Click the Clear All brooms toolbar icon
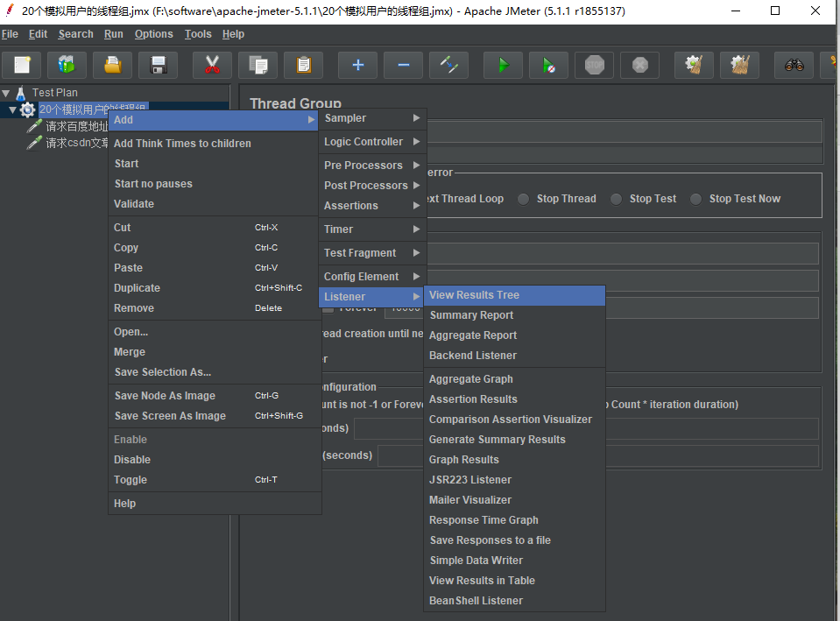Image resolution: width=840 pixels, height=621 pixels. click(x=739, y=66)
